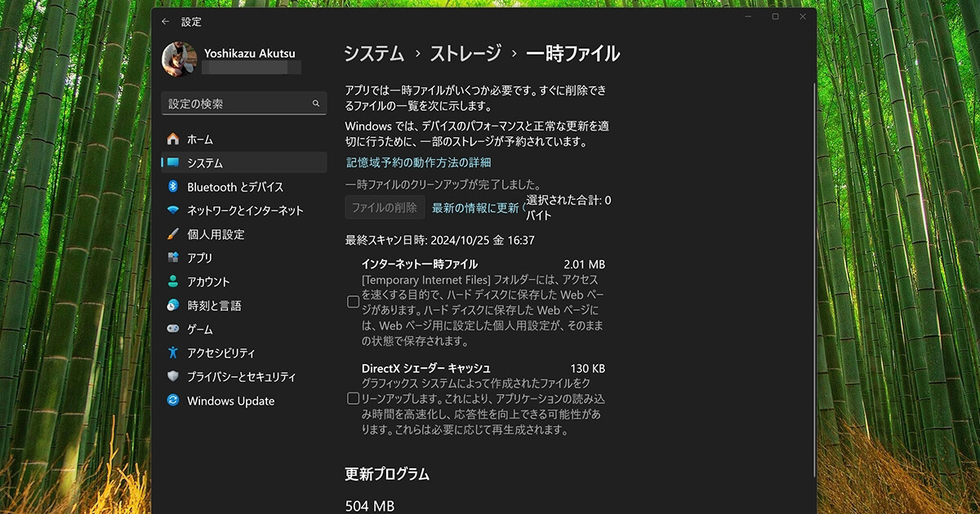Viewport: 980px width, 514px height.
Task: Click the ファイルの削除 button
Action: [x=385, y=207]
